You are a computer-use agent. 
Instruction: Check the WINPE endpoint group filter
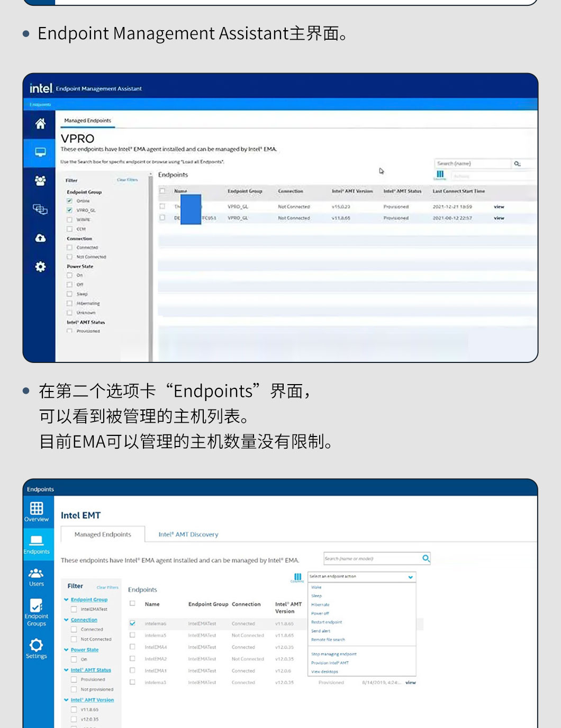pos(69,220)
